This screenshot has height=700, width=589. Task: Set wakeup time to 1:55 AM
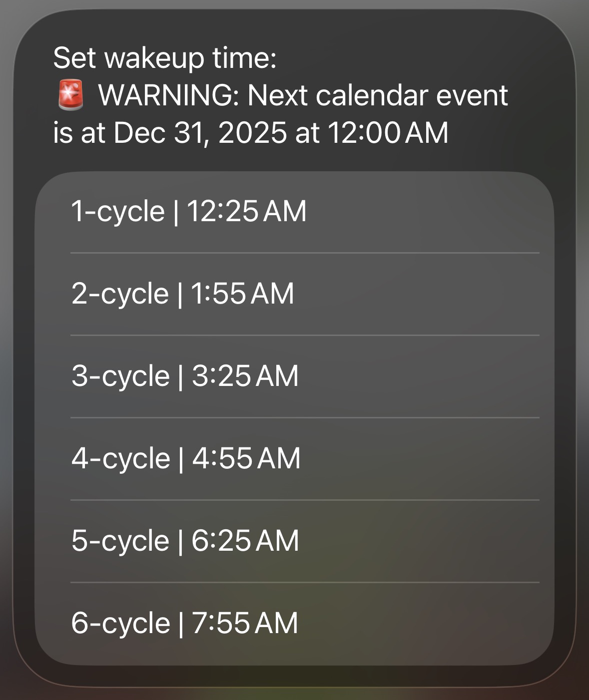tap(243, 294)
